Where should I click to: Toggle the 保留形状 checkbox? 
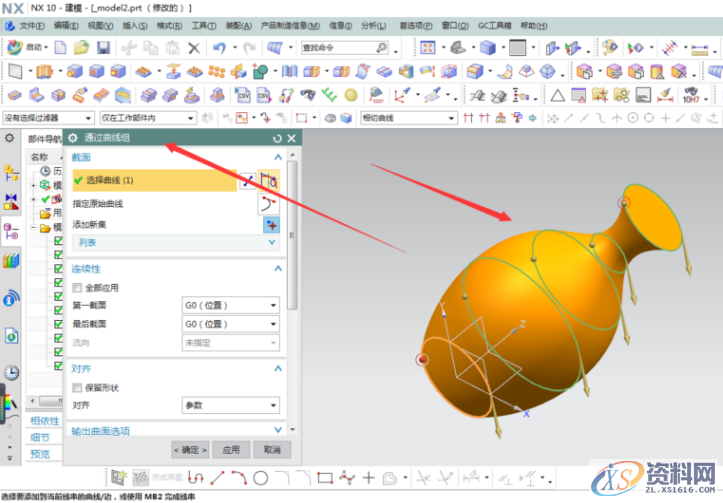pos(78,388)
